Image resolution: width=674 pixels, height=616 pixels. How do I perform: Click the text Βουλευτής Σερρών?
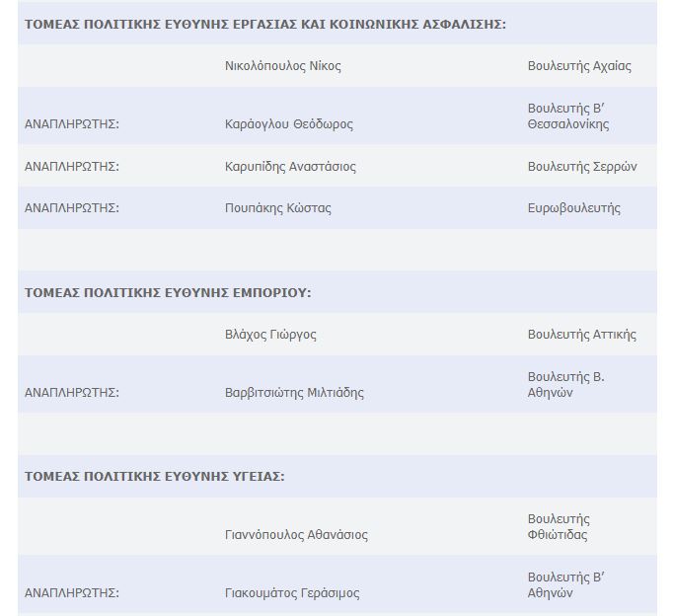point(582,167)
